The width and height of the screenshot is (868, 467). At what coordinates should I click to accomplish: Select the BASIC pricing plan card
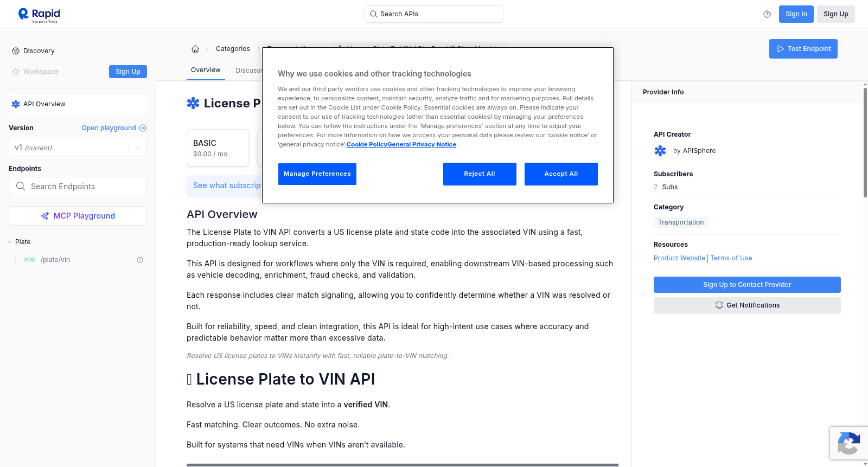(x=218, y=148)
